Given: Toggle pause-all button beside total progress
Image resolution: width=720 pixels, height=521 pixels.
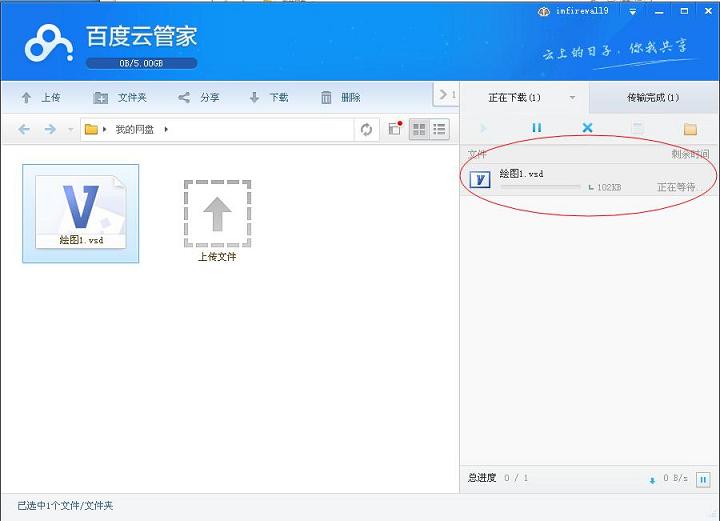Looking at the screenshot, I should coord(702,479).
